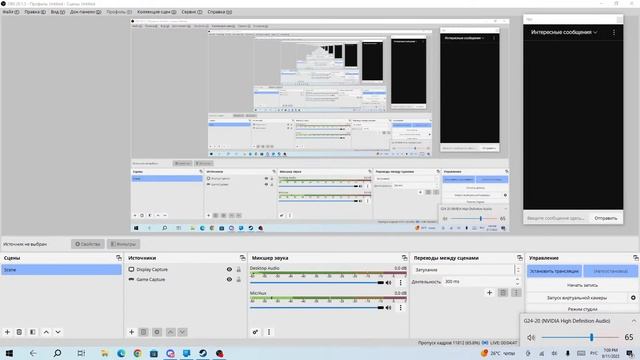Adjust duration 300 ms stepper arrows
Viewport: 640px width, 360px height.
(x=518, y=282)
